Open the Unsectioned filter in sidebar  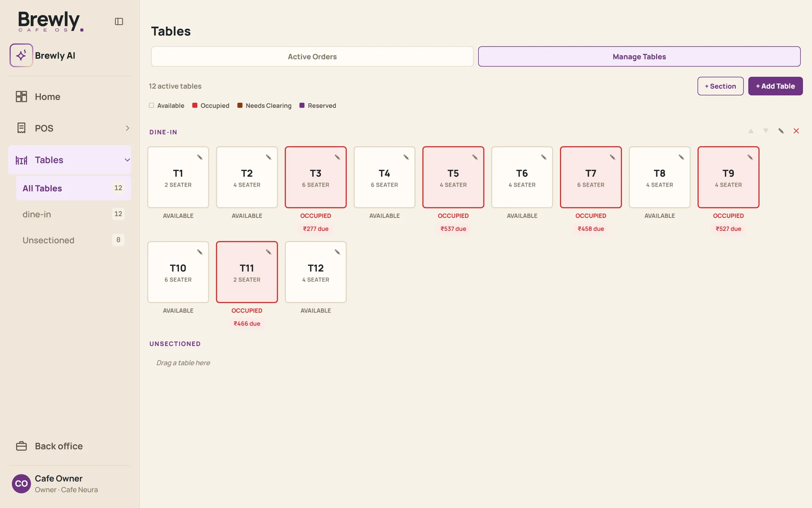point(74,240)
